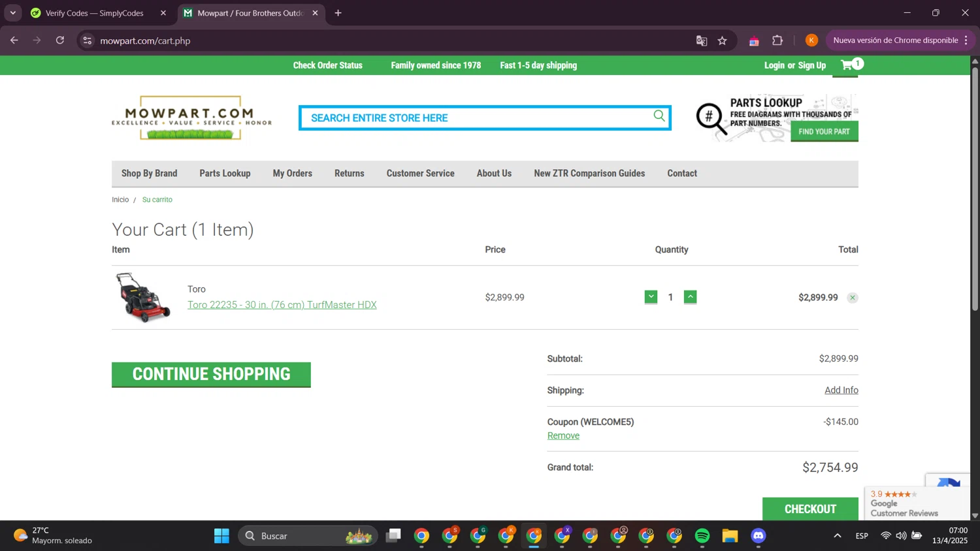
Task: Remove the WELCOME5 coupon
Action: pos(563,435)
